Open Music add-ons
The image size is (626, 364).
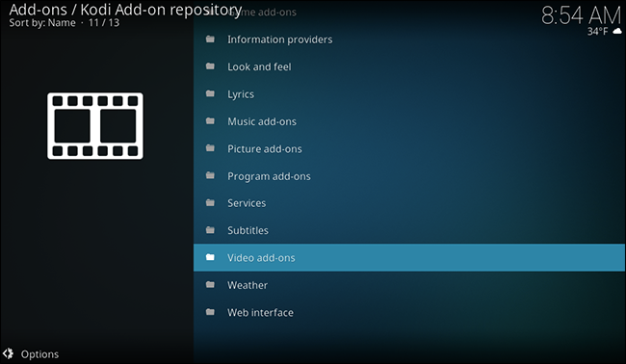[x=409, y=121]
